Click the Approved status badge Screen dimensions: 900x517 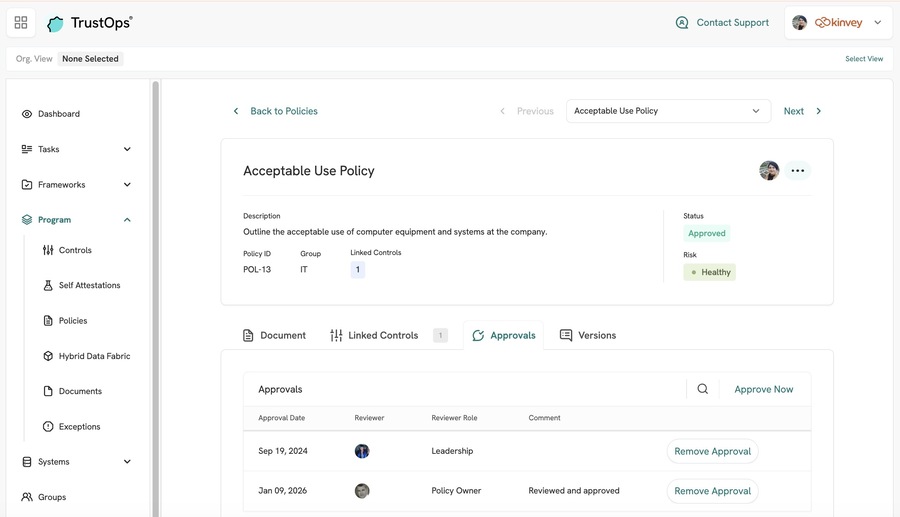707,234
